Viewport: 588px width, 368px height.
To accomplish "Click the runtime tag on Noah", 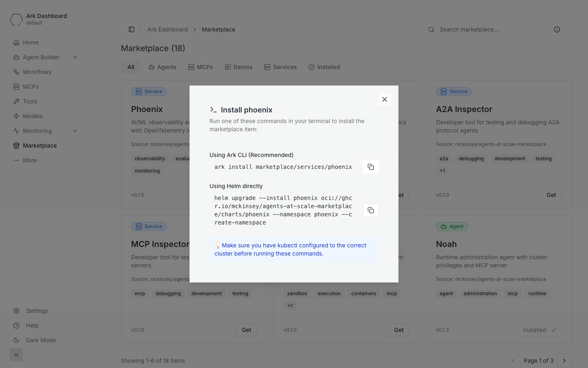I will (x=537, y=294).
